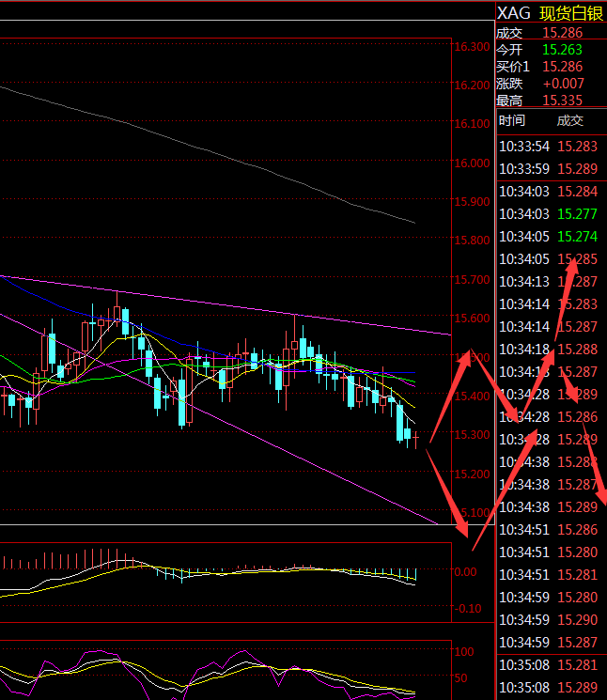607x700 pixels.
Task: Click the 15.400 price axis label
Action: [x=472, y=396]
